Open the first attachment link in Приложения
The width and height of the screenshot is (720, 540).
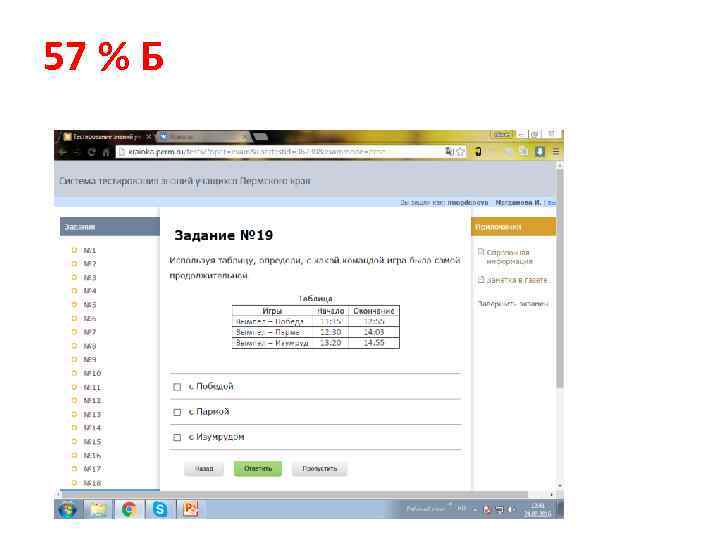(x=508, y=257)
